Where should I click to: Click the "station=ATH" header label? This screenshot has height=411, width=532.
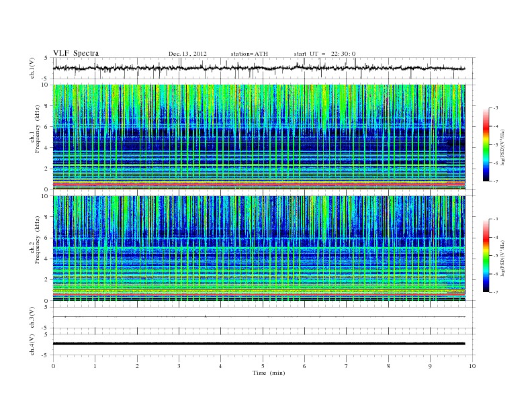tap(249, 54)
